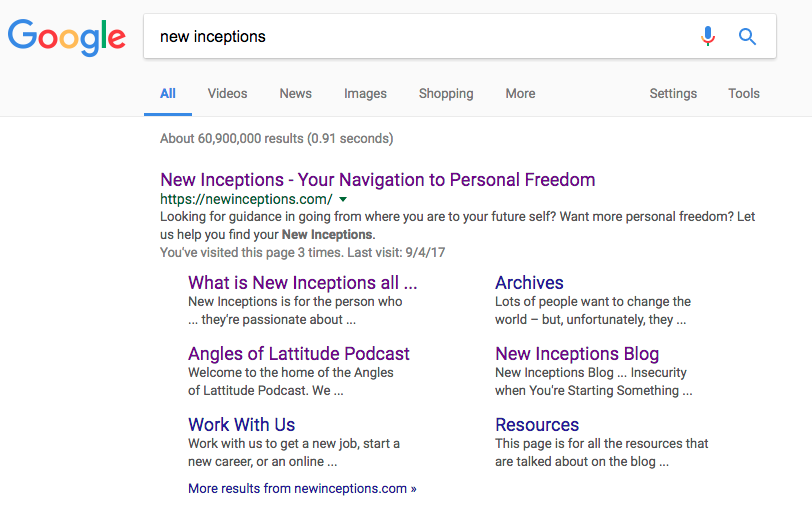
Task: Open the Angles of Lattitude Podcast link
Action: point(299,354)
